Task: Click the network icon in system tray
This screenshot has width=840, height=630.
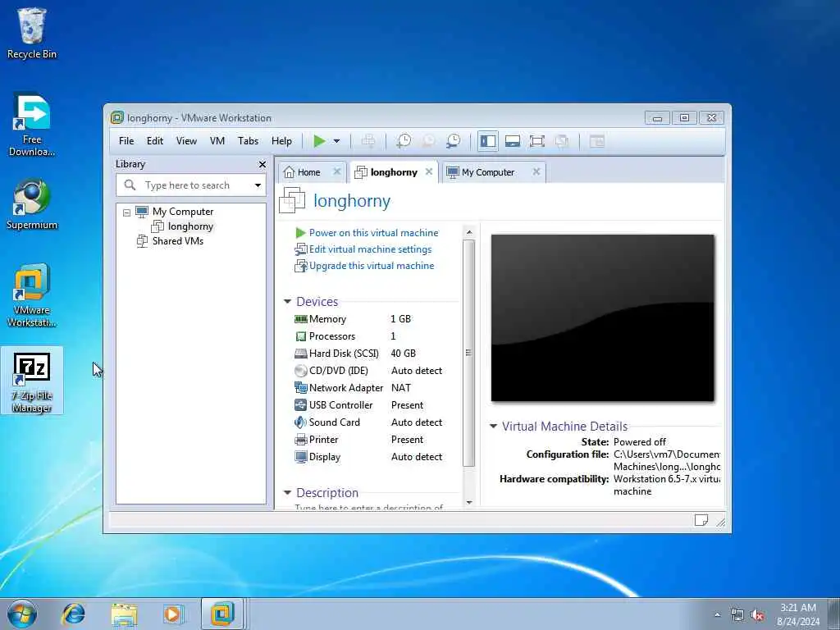Action: [x=737, y=615]
